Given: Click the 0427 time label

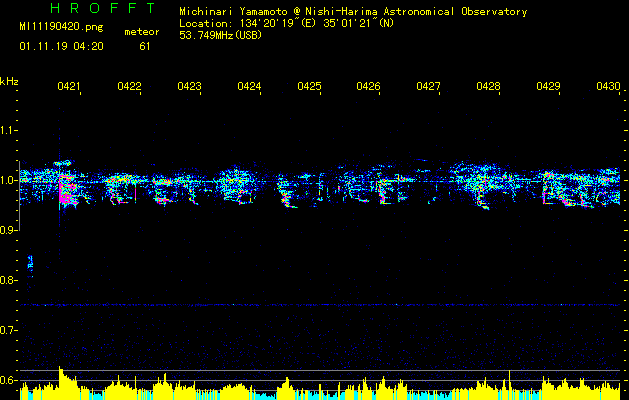Looking at the screenshot, I should [428, 87].
